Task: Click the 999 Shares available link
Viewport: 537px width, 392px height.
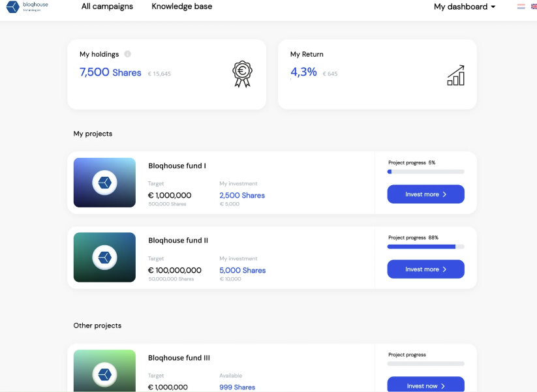Action: (237, 387)
